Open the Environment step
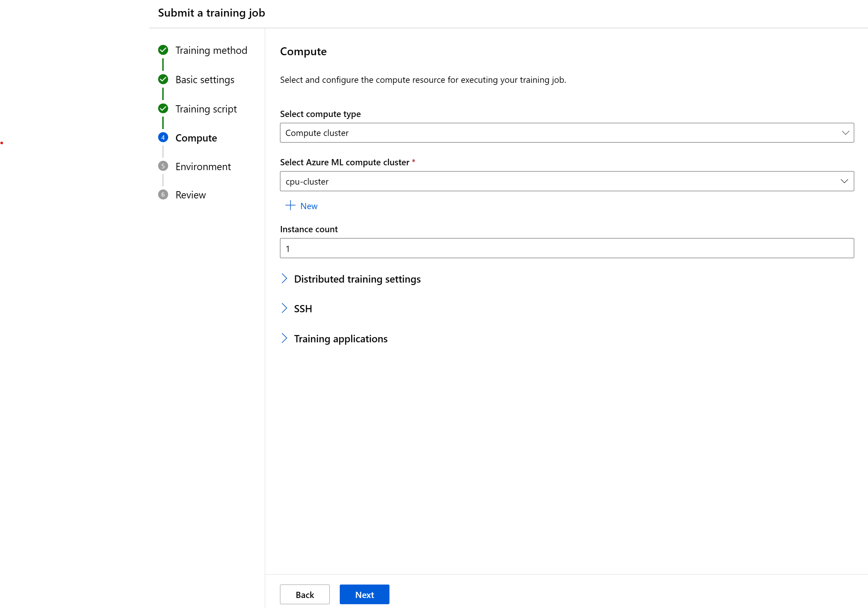Image resolution: width=868 pixels, height=608 pixels. pyautogui.click(x=203, y=167)
